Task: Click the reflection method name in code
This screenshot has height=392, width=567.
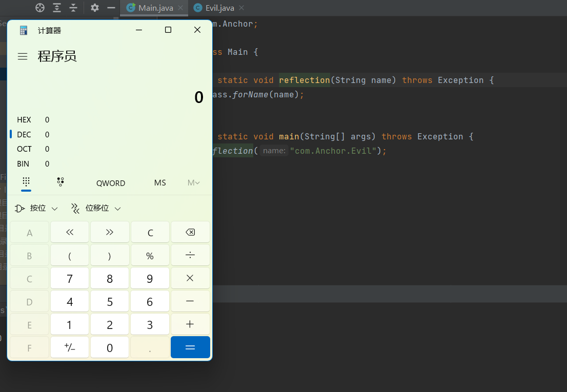Action: pos(304,80)
